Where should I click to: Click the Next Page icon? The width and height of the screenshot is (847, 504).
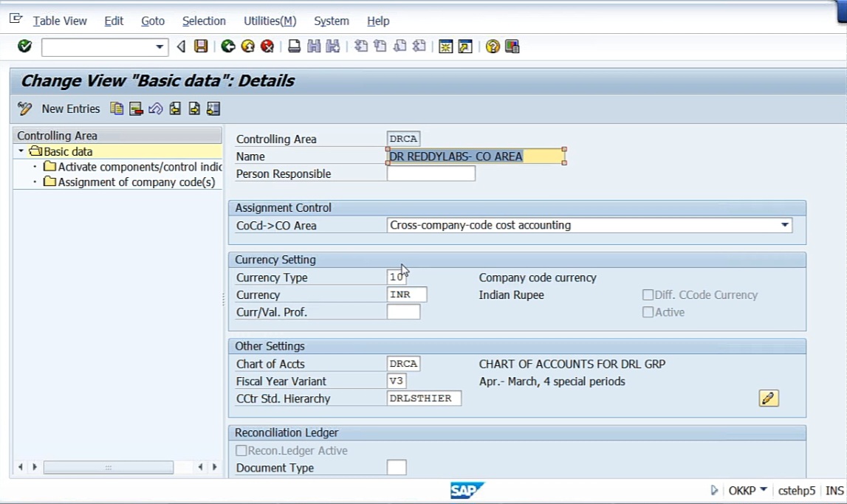tap(400, 46)
